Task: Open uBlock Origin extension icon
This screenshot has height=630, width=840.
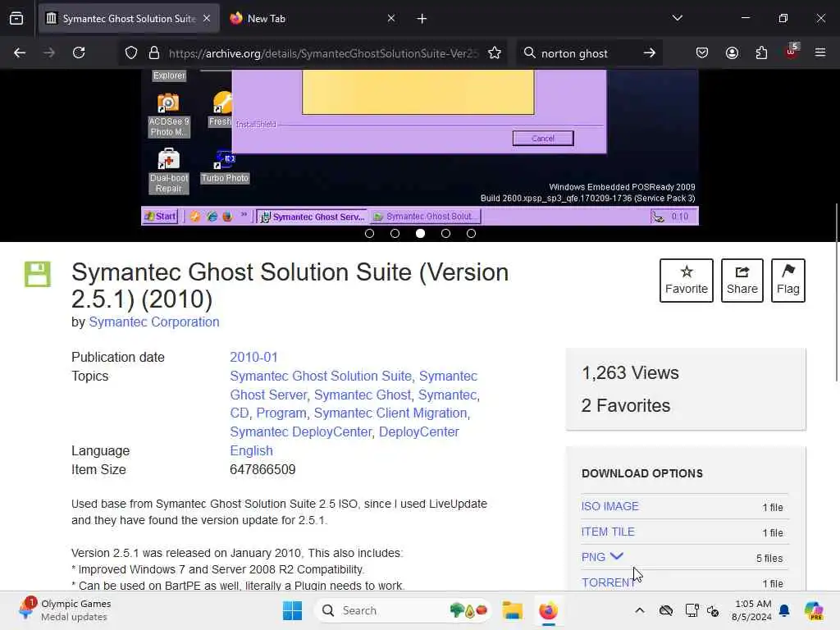Action: (792, 52)
